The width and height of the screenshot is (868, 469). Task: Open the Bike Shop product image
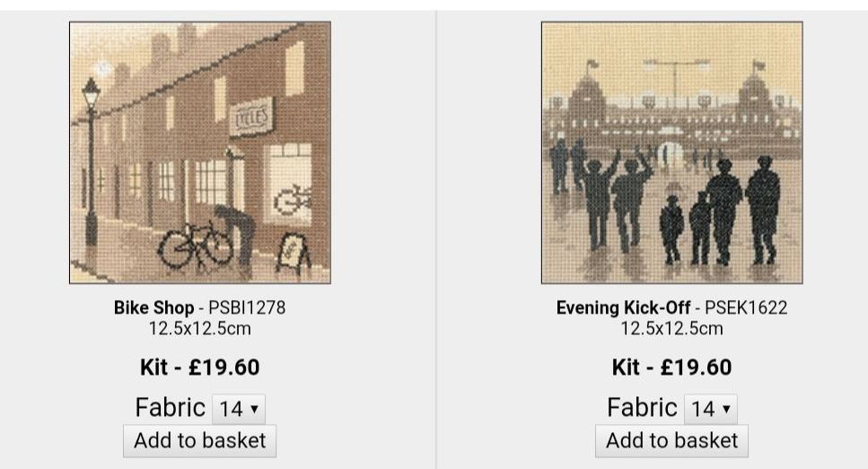coord(200,153)
